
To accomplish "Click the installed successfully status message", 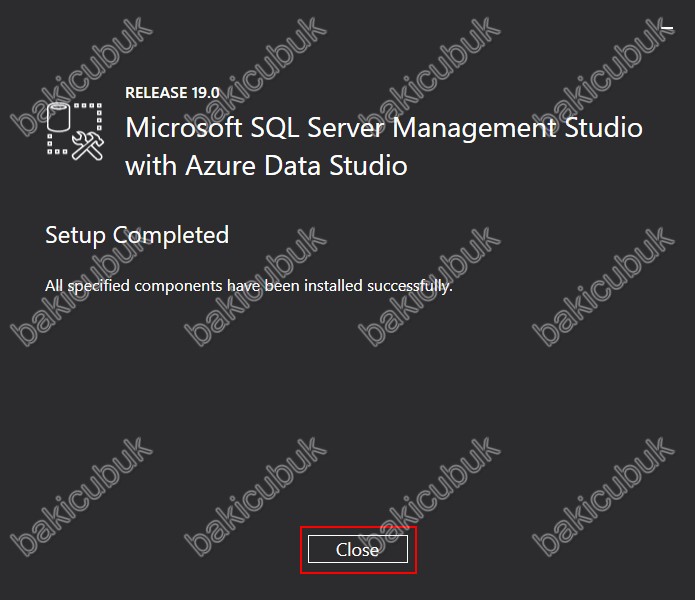I will (249, 286).
